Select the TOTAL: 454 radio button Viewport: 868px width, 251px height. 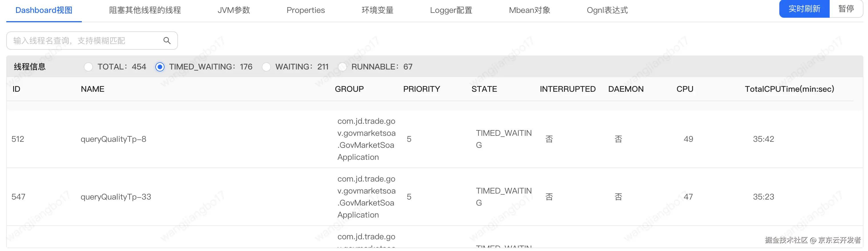pyautogui.click(x=88, y=67)
